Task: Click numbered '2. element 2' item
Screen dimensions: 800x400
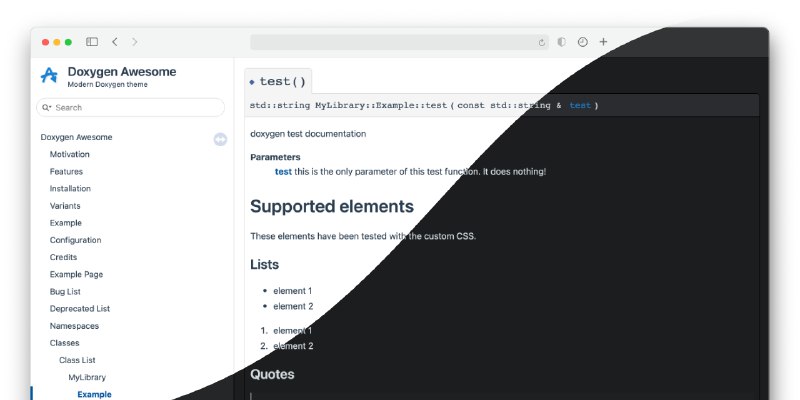Action: (287, 346)
